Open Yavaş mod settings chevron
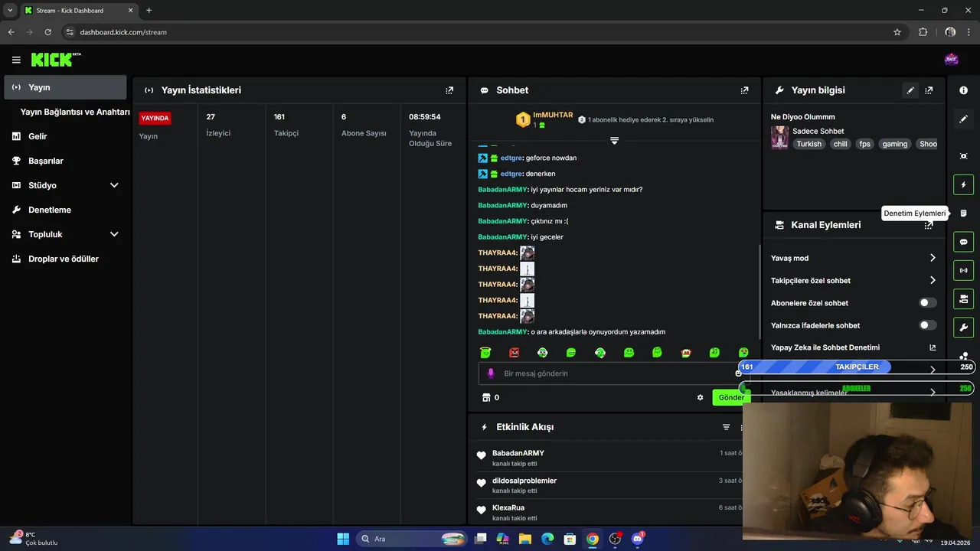 point(933,258)
